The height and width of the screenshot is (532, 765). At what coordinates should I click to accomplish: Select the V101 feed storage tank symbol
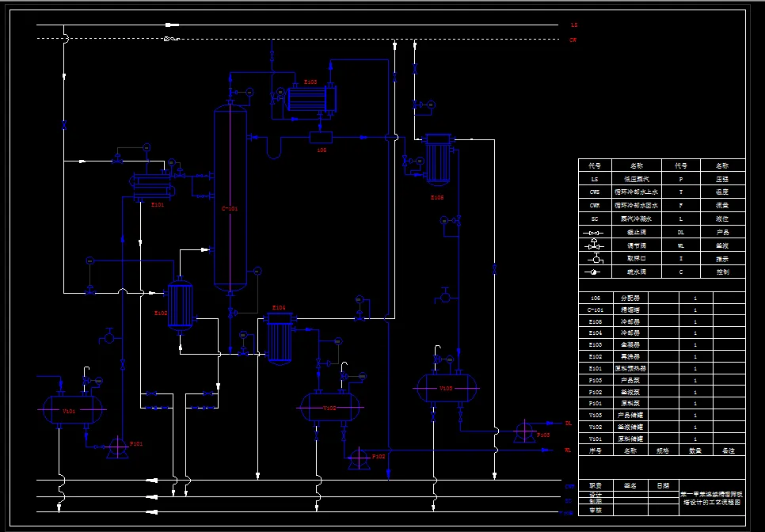(73, 409)
